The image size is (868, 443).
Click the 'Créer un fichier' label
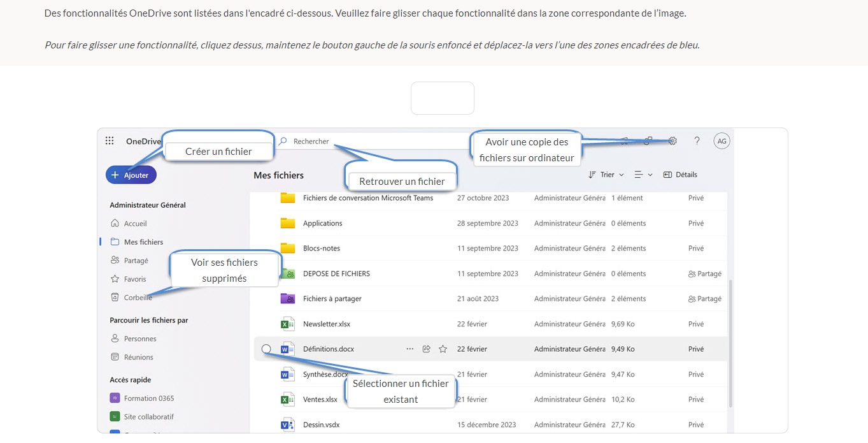click(218, 152)
